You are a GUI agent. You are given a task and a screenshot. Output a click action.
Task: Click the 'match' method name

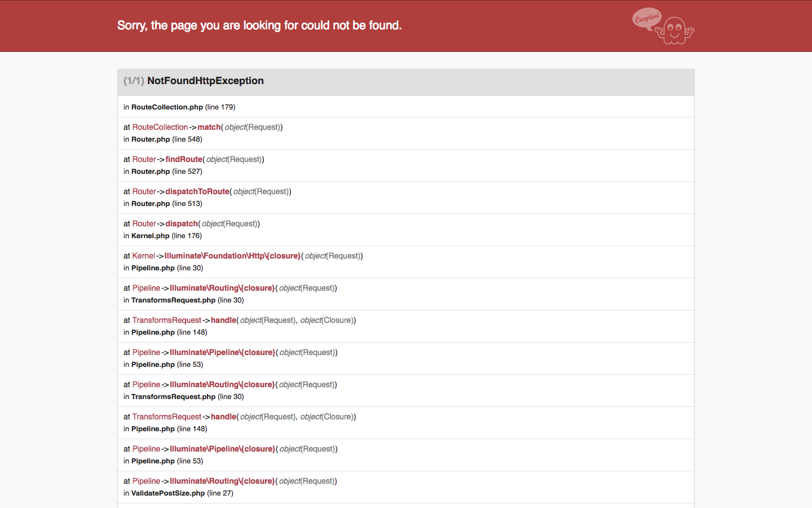coord(209,128)
